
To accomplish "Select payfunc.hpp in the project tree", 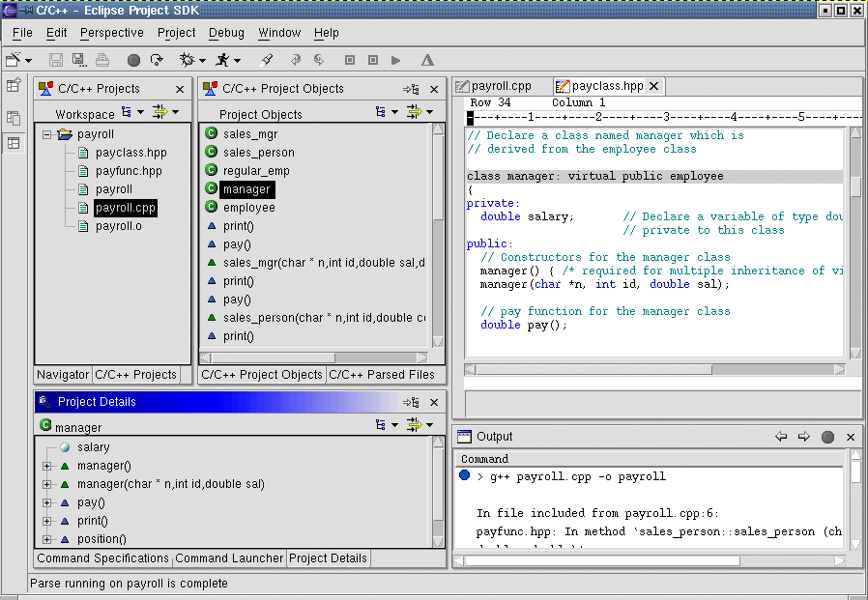I will pos(129,171).
